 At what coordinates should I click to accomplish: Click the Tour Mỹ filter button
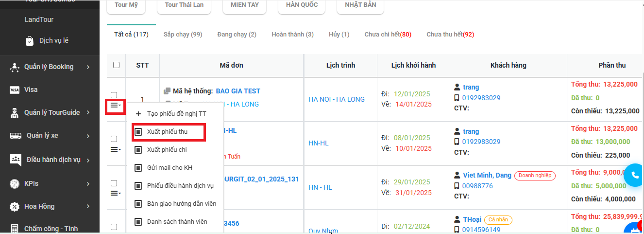click(126, 5)
